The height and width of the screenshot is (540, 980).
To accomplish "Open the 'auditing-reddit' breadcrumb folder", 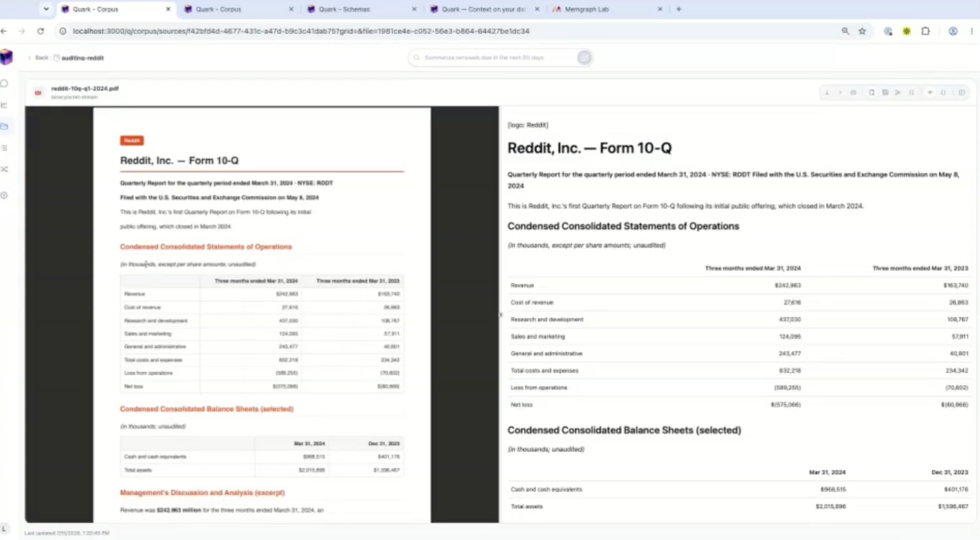I will (x=79, y=57).
